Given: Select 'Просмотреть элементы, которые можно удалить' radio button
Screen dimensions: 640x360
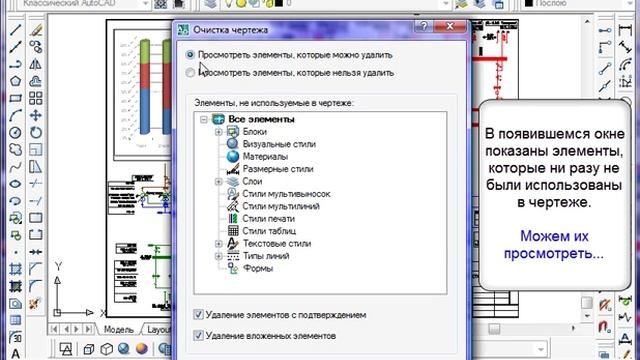Looking at the screenshot, I should click(x=190, y=55).
